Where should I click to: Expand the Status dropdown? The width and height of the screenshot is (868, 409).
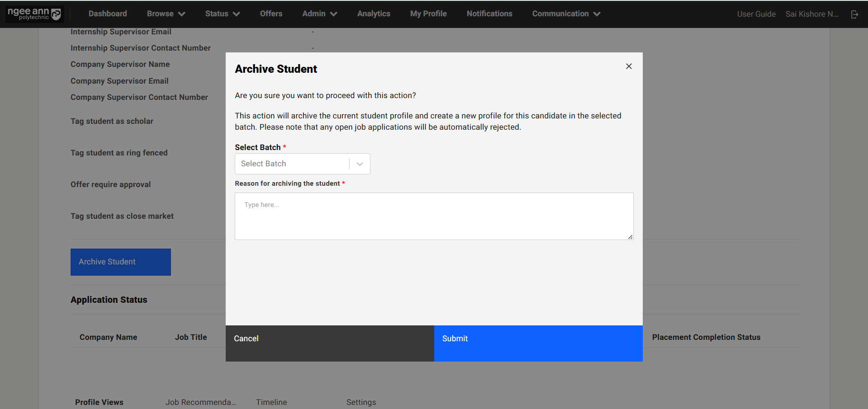222,14
